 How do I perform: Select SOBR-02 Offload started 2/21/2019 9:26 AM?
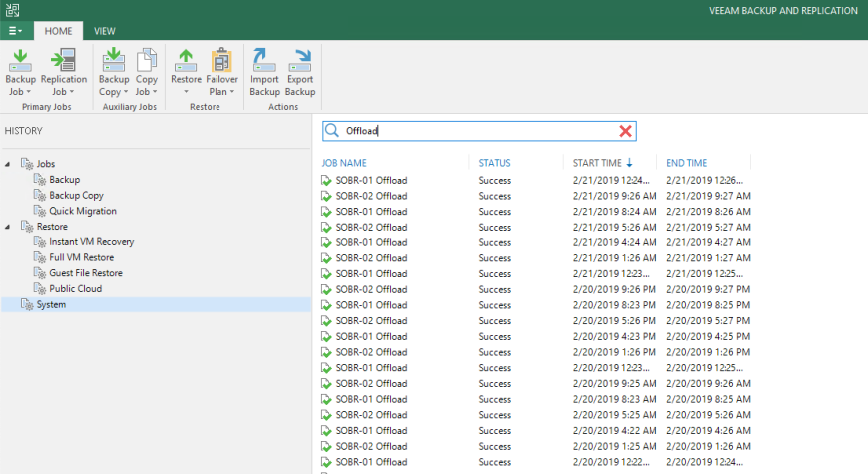coord(536,196)
